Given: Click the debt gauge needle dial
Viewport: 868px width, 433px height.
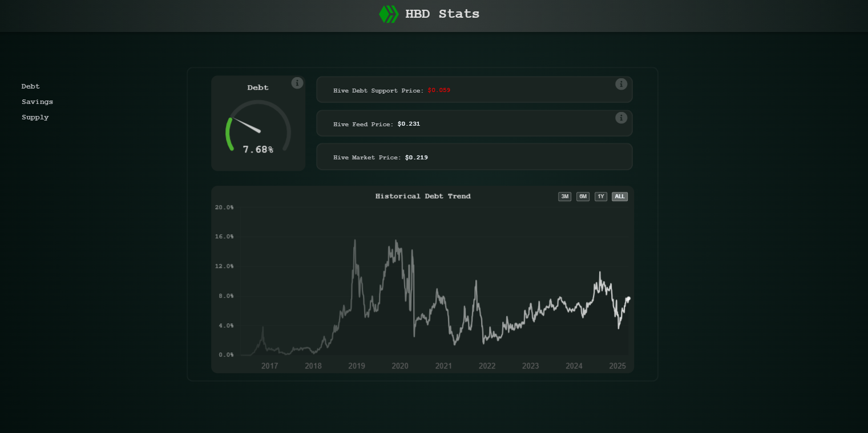Looking at the screenshot, I should click(258, 126).
